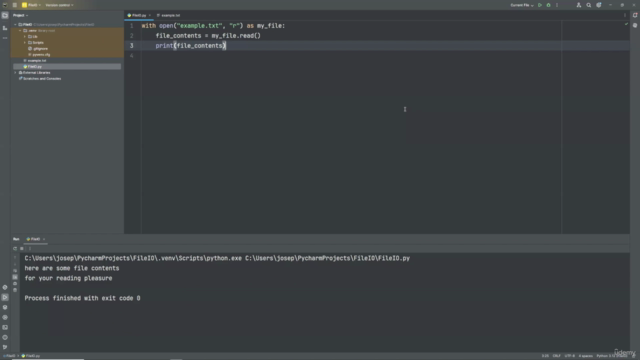
Task: Open UTF-8 encoding status widget
Action: pyautogui.click(x=569, y=356)
